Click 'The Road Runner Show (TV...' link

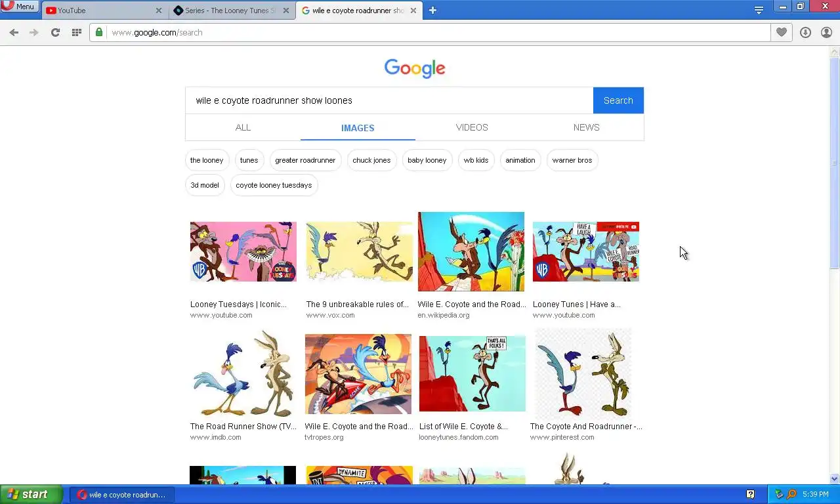[x=243, y=427]
